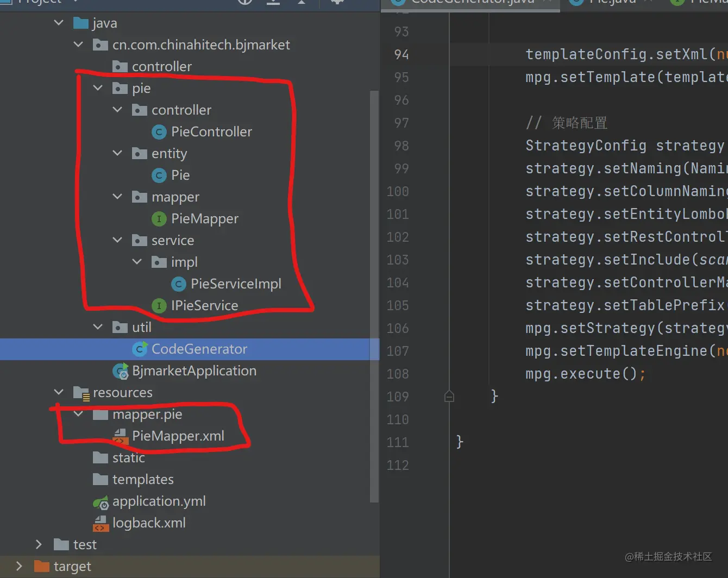Select the templates folder label
Screen dimensions: 728x578
[x=143, y=480]
